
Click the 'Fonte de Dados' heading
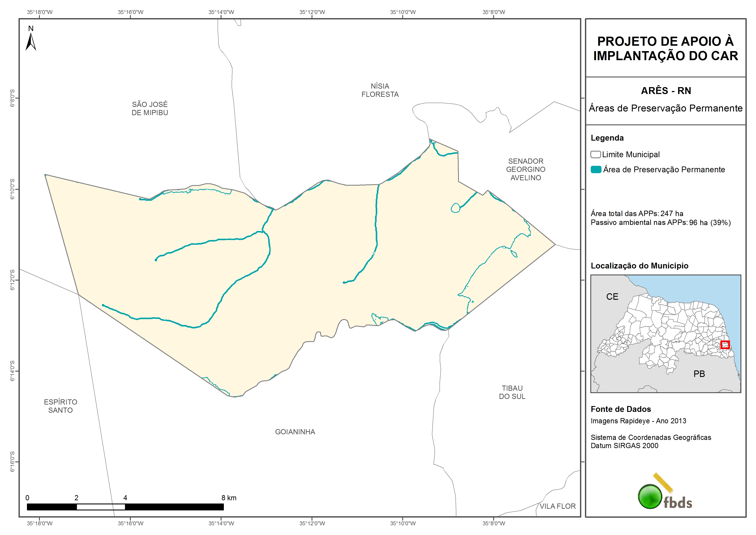[x=621, y=409]
